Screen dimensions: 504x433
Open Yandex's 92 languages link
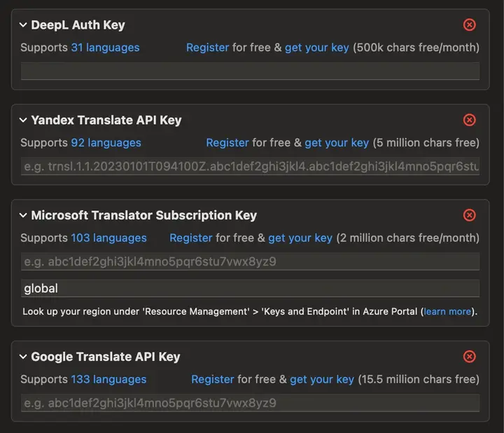pyautogui.click(x=106, y=143)
